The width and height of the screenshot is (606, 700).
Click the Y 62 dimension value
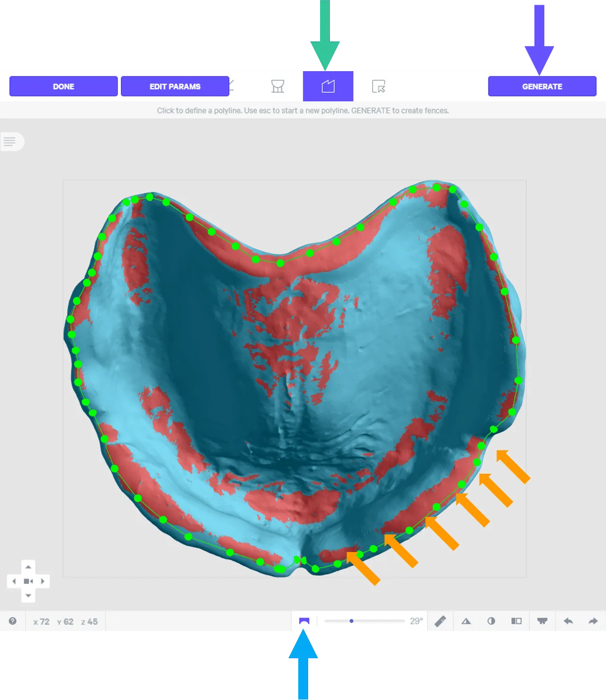(x=65, y=621)
